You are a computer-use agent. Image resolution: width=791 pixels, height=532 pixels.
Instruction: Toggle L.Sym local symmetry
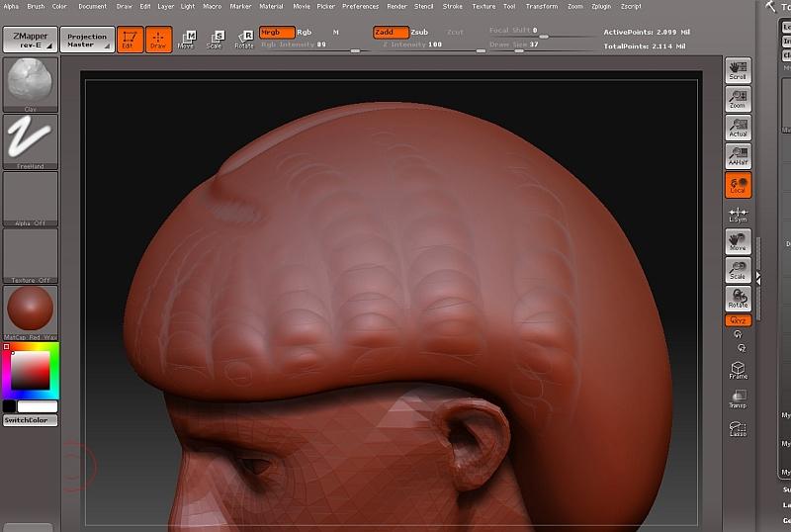738,214
